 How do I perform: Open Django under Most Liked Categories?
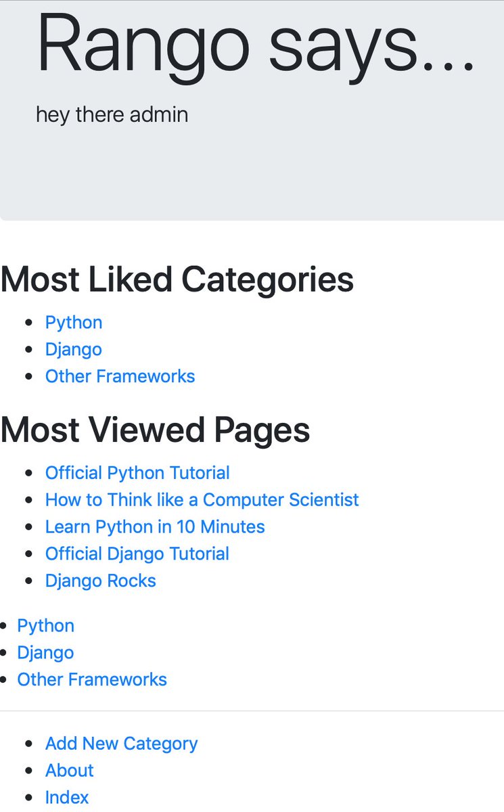tap(74, 349)
